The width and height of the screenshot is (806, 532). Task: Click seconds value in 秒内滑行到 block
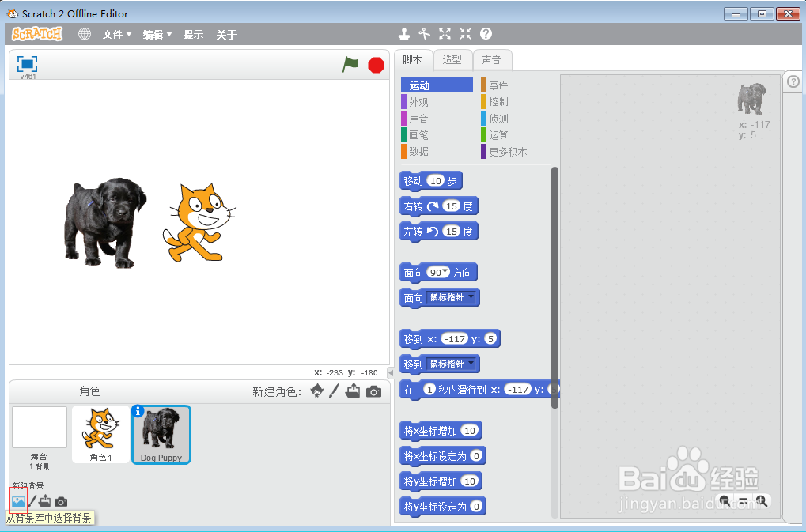(x=429, y=389)
